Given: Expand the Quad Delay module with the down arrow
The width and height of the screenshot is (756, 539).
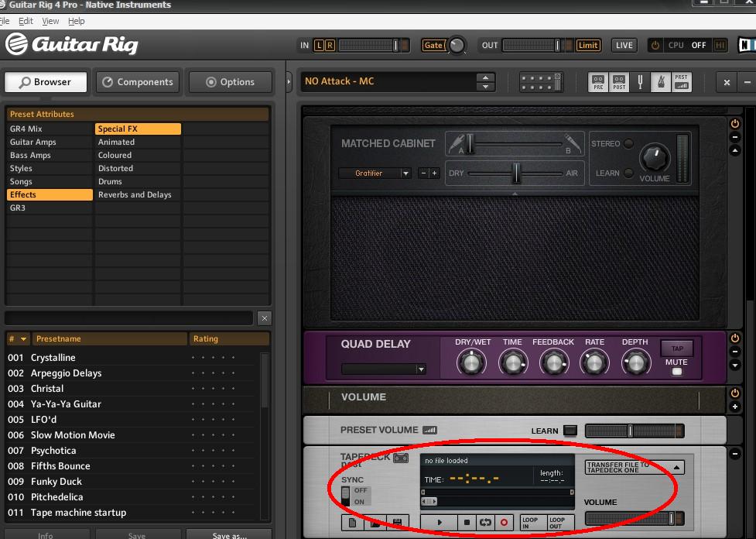Looking at the screenshot, I should [735, 366].
